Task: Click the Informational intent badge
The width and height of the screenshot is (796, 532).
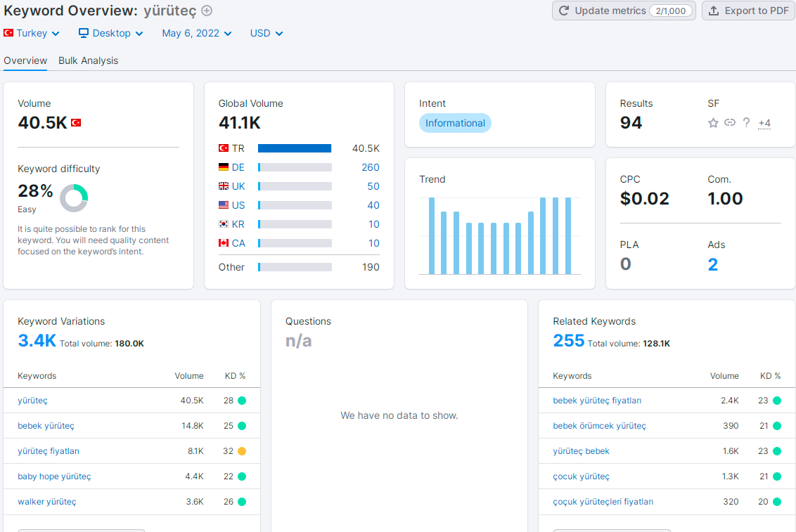Action: (x=455, y=123)
